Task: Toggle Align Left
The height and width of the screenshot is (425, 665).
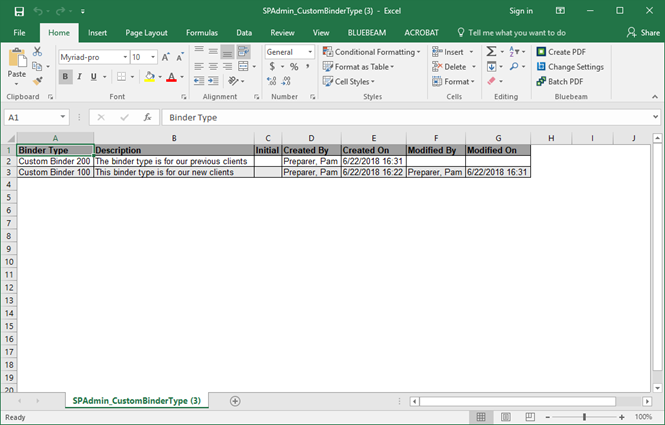Action: pos(199,67)
